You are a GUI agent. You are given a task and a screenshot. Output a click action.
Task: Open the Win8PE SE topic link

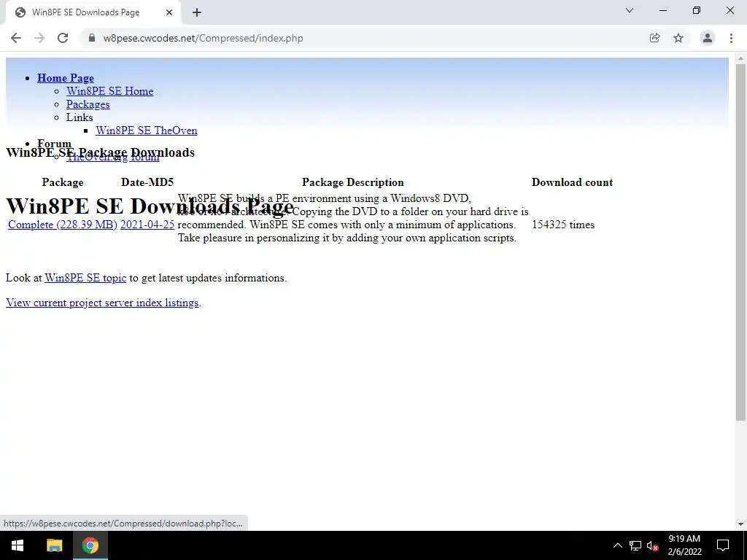point(86,278)
